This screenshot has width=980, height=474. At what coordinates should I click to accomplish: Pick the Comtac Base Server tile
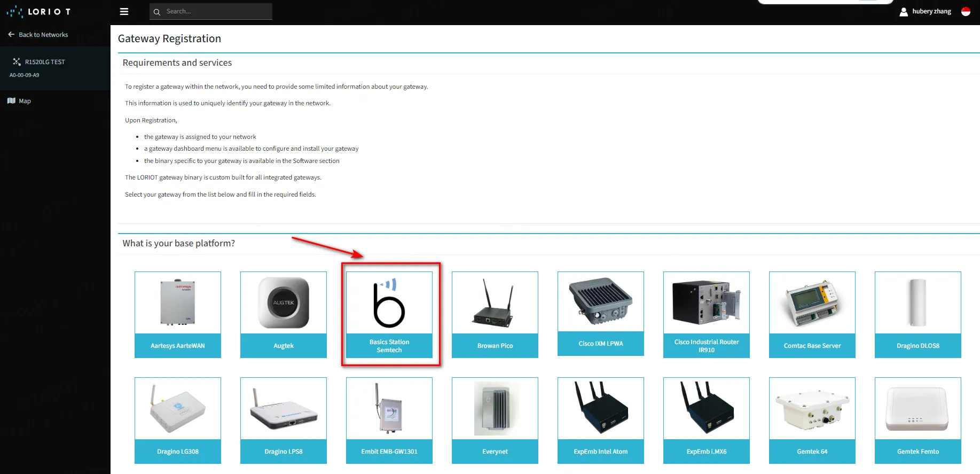pos(812,314)
